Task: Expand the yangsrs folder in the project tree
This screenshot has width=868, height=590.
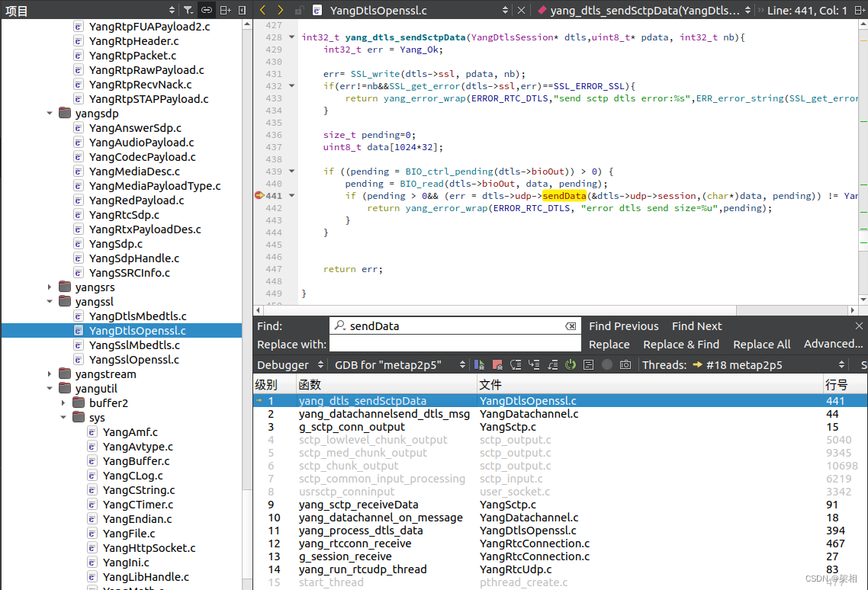Action: pos(49,287)
